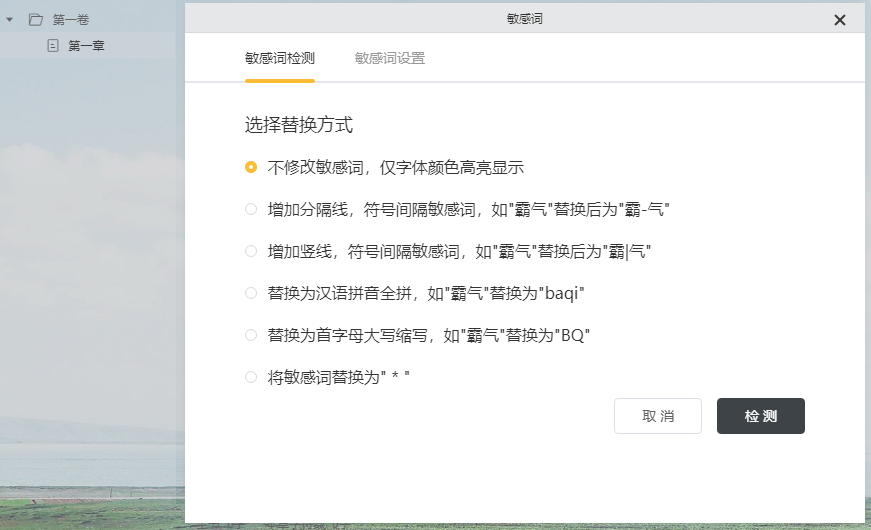Click the 第一卷 folder icon
This screenshot has height=530, width=871.
coord(36,20)
